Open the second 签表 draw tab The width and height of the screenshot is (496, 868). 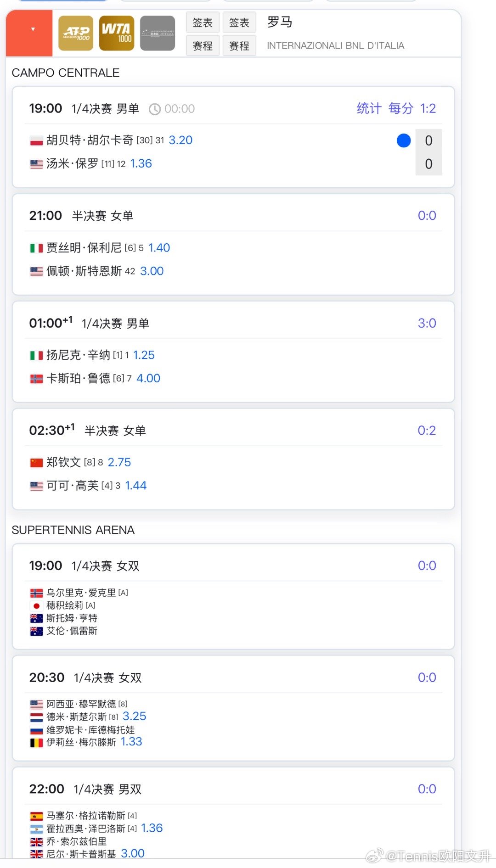pos(239,22)
